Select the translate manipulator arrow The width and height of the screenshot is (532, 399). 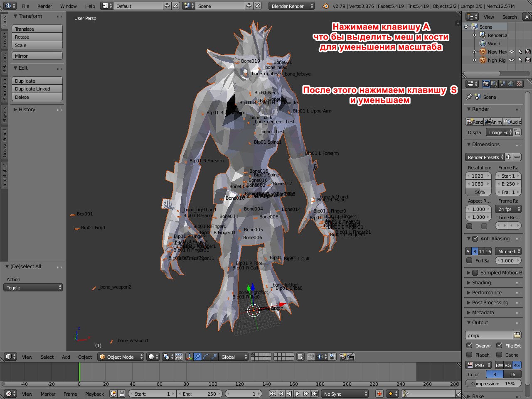pos(197,357)
